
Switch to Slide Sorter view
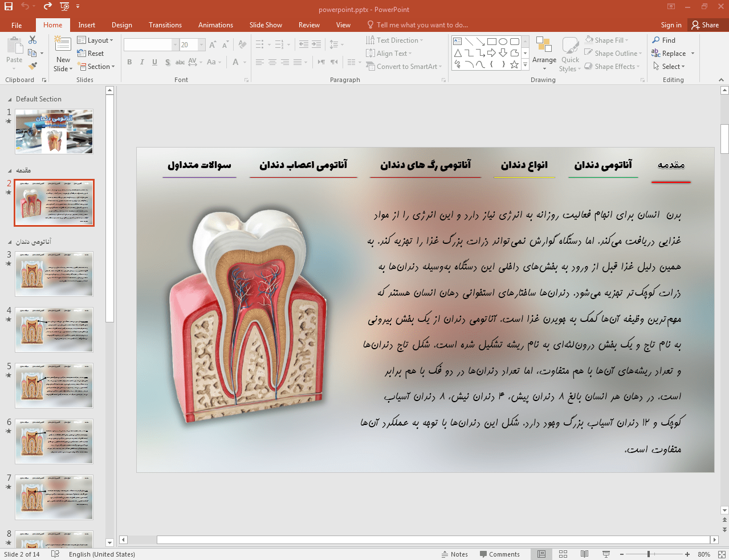(x=563, y=554)
